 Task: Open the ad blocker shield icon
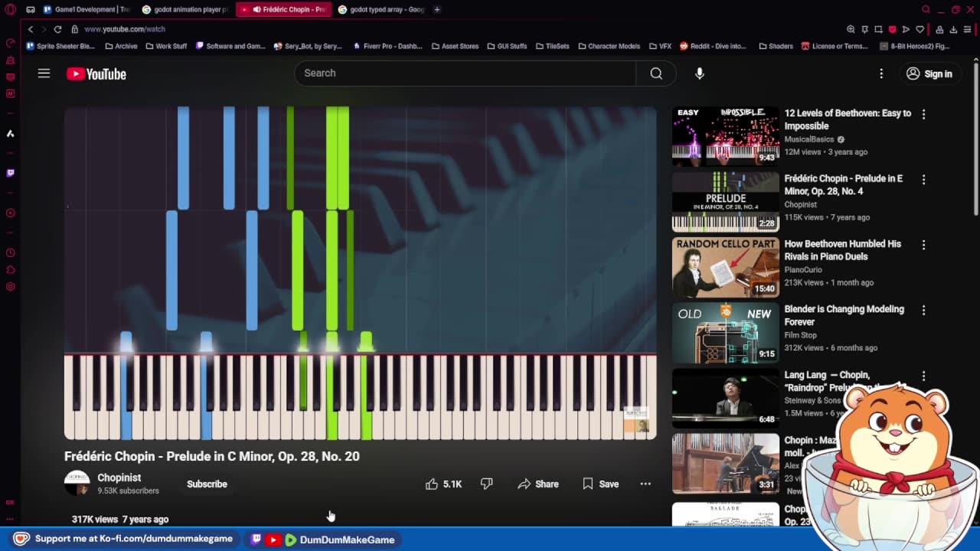[892, 29]
